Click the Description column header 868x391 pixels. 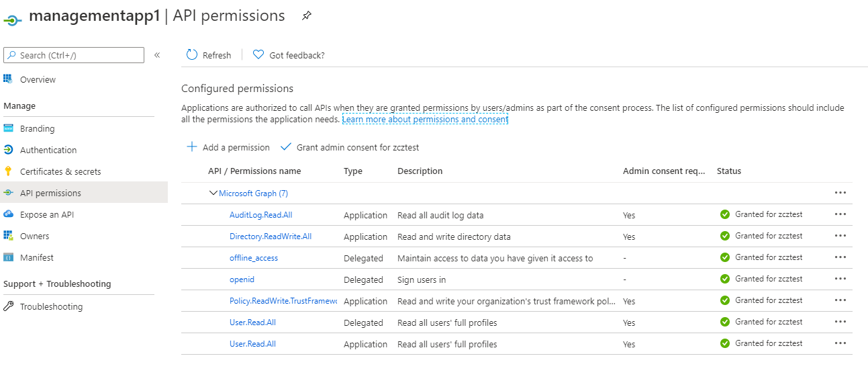[420, 171]
